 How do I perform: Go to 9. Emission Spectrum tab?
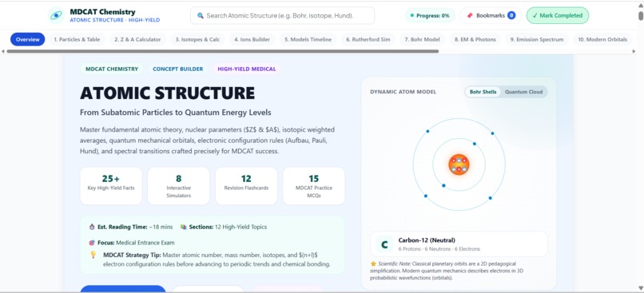(537, 39)
